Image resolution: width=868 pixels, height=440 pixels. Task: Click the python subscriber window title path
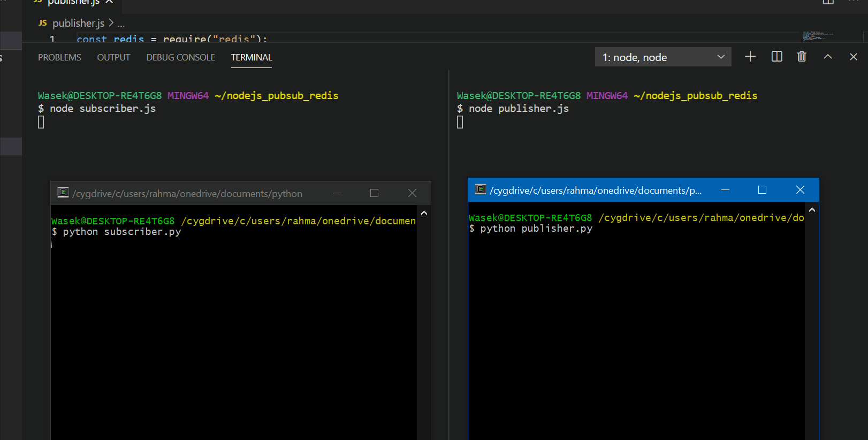(x=187, y=193)
